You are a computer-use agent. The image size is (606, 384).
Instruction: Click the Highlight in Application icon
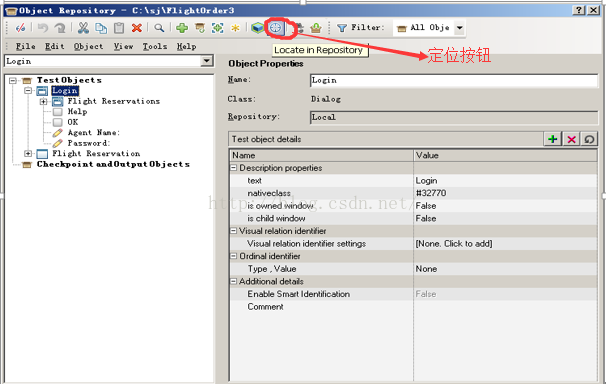pyautogui.click(x=218, y=28)
